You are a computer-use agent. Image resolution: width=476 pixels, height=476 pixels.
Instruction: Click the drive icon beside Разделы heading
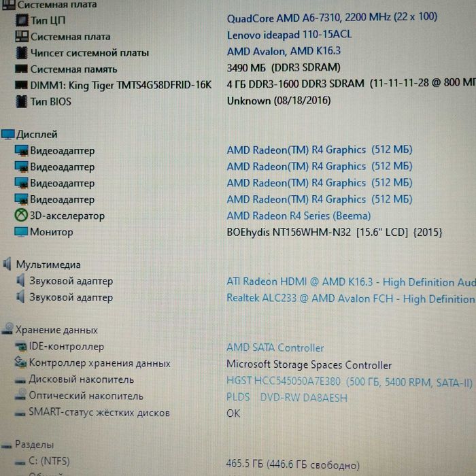coord(6,445)
